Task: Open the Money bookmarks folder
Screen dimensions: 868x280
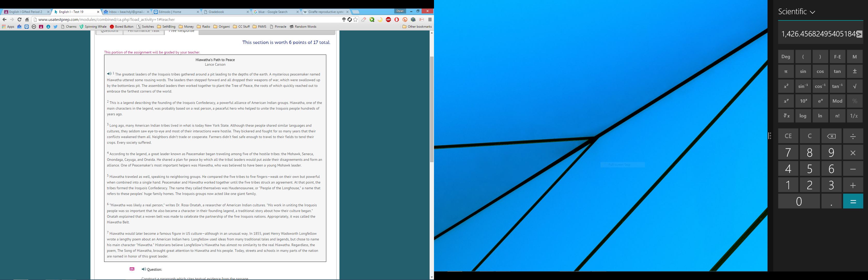Action: [x=186, y=27]
